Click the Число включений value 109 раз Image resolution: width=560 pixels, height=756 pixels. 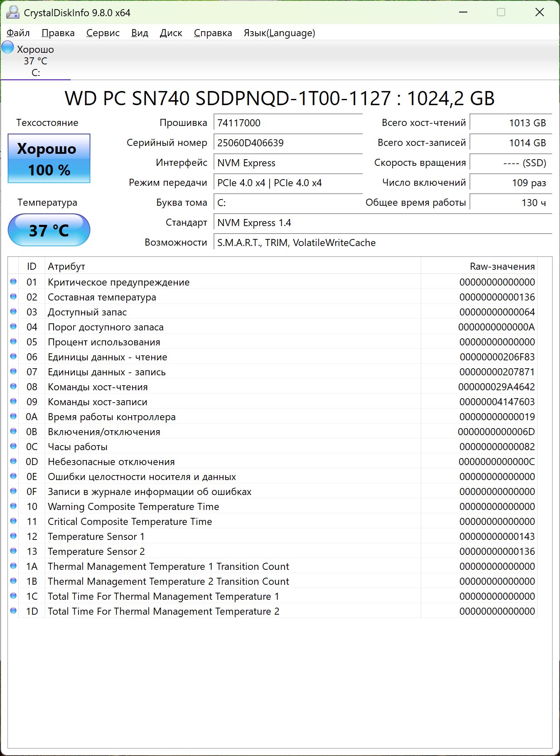tap(511, 183)
